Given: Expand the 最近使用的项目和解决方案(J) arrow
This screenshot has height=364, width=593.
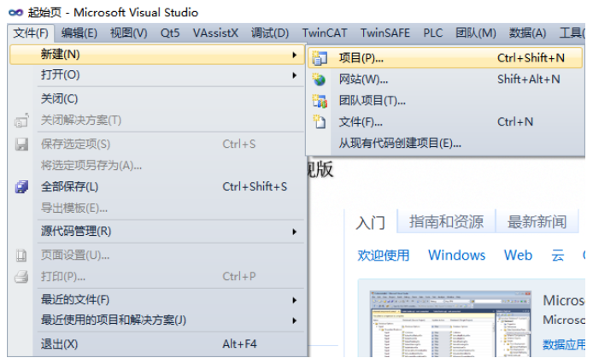Looking at the screenshot, I should [x=294, y=321].
